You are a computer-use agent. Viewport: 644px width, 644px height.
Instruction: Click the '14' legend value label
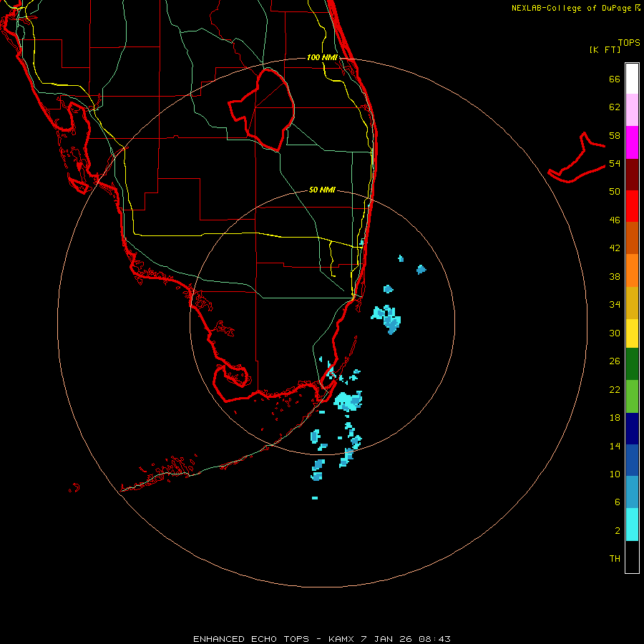point(615,446)
